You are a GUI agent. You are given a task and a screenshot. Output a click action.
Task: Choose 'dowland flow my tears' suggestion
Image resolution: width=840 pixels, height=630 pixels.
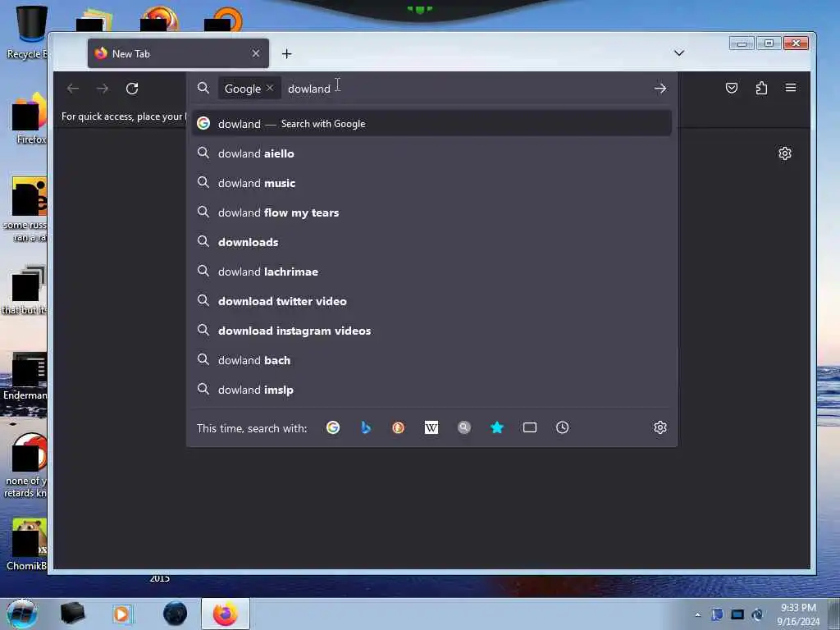point(431,212)
